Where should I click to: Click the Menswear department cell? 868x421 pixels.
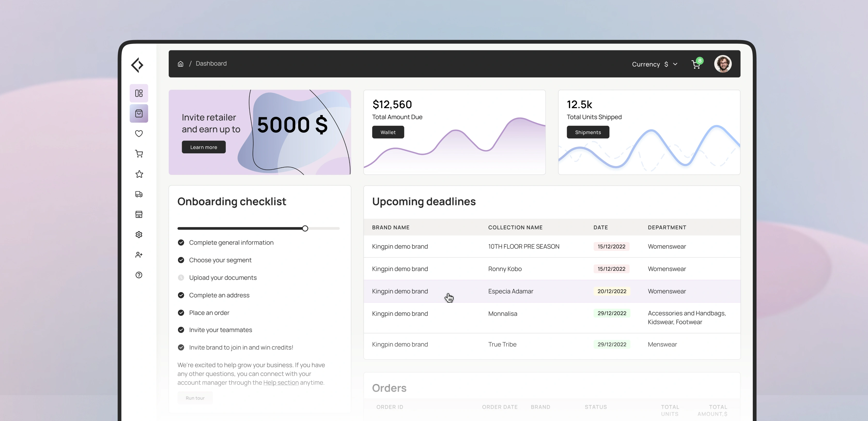point(662,344)
